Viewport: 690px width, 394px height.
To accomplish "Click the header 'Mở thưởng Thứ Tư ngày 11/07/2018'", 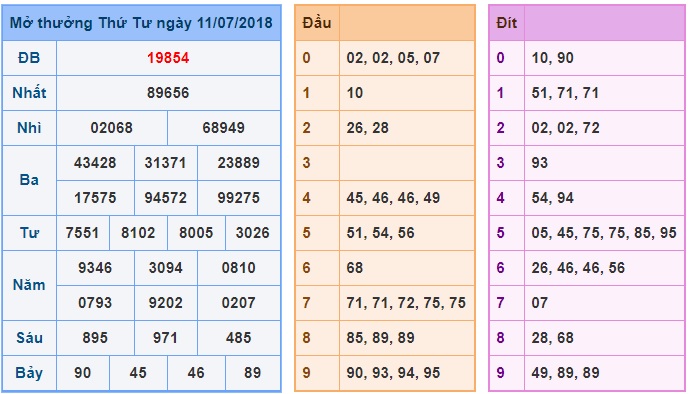I will (x=141, y=23).
